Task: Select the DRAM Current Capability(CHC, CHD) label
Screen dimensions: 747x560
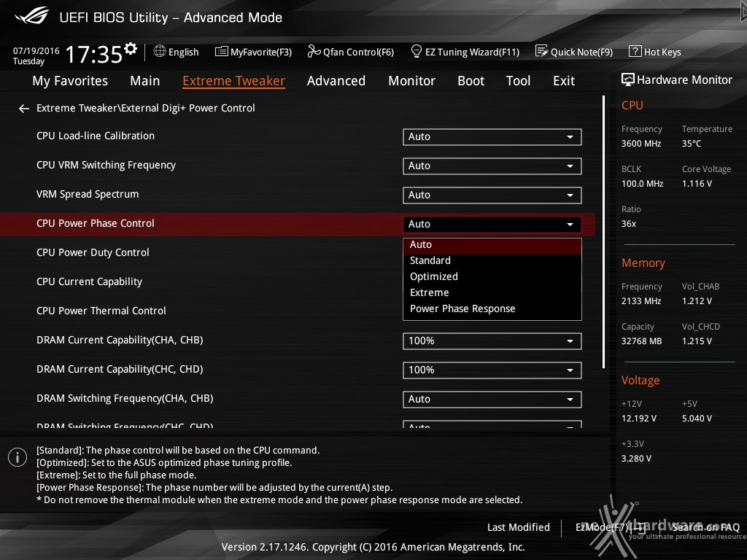Action: pyautogui.click(x=120, y=369)
